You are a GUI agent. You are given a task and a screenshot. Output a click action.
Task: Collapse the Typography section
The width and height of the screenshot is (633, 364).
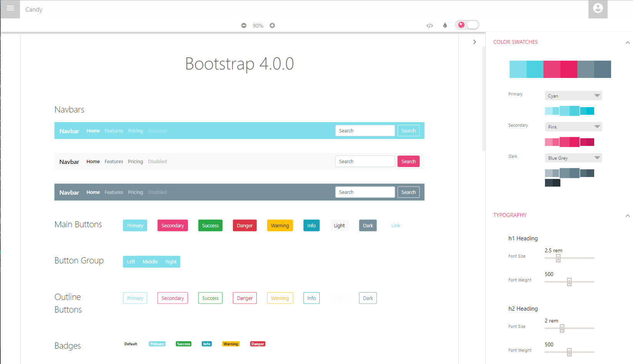click(x=627, y=216)
